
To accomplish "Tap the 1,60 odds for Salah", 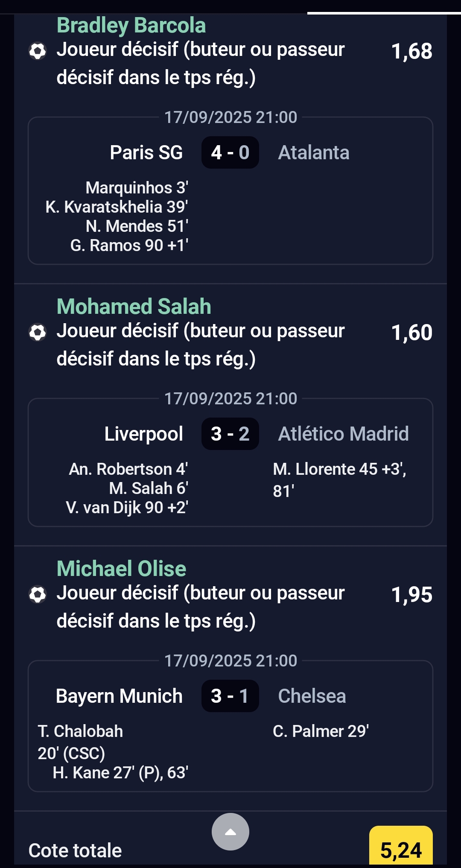I will tap(411, 333).
